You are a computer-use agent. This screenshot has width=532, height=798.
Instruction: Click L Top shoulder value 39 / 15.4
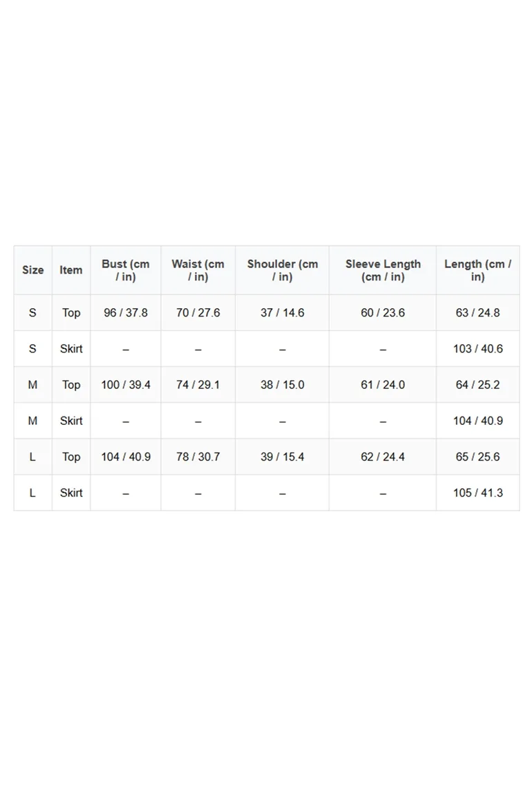(x=282, y=457)
